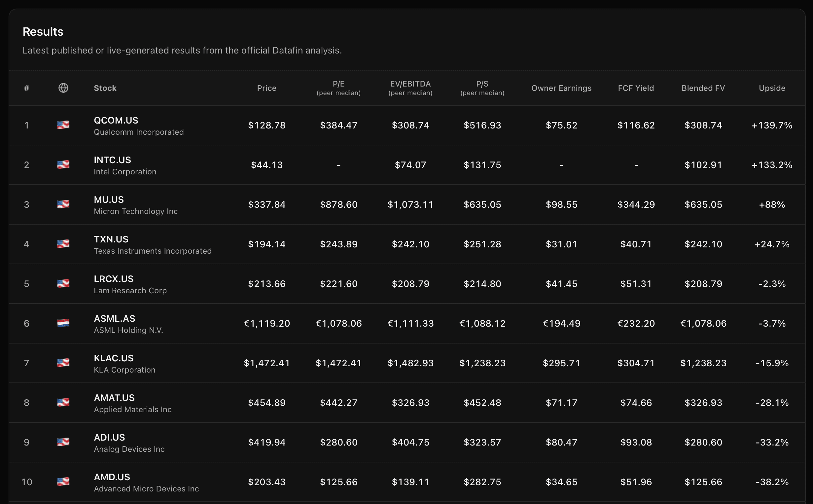Click KLA's -15.9% upside value

(x=772, y=363)
